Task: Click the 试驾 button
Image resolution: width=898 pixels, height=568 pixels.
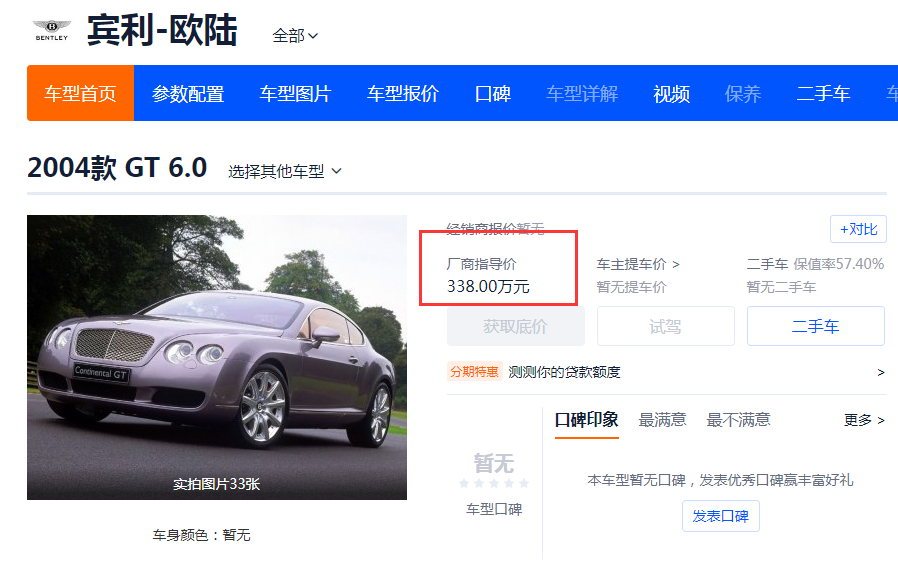Action: click(665, 326)
